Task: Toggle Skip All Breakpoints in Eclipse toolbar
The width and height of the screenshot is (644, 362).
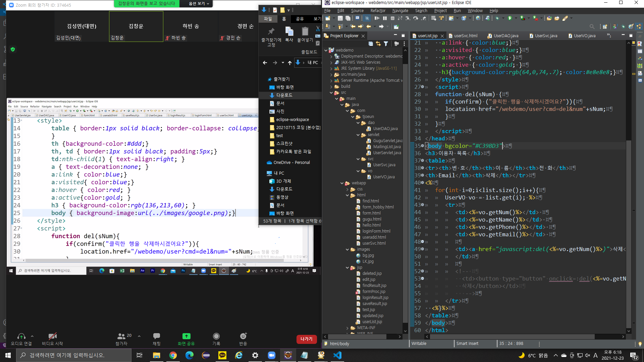Action: (367, 18)
